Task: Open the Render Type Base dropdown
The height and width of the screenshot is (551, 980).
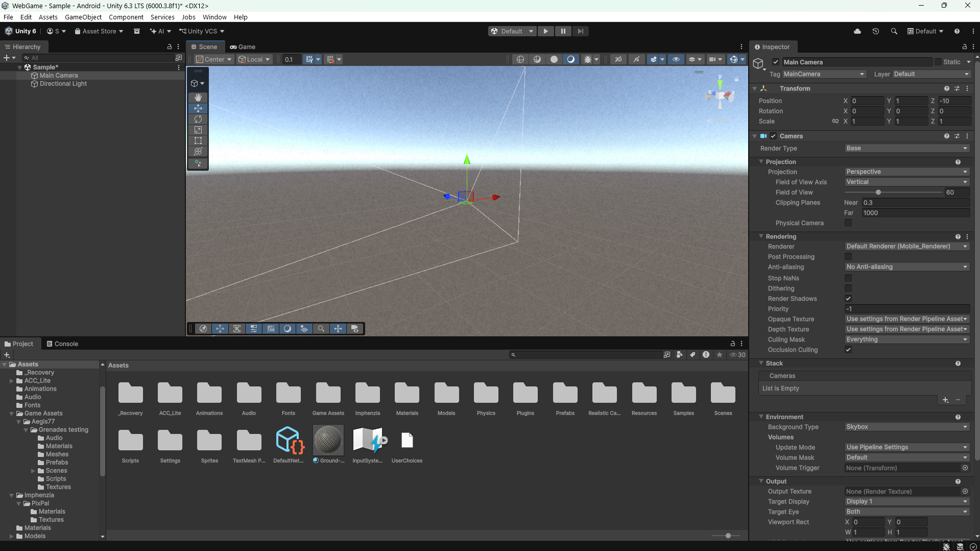Action: [x=906, y=148]
